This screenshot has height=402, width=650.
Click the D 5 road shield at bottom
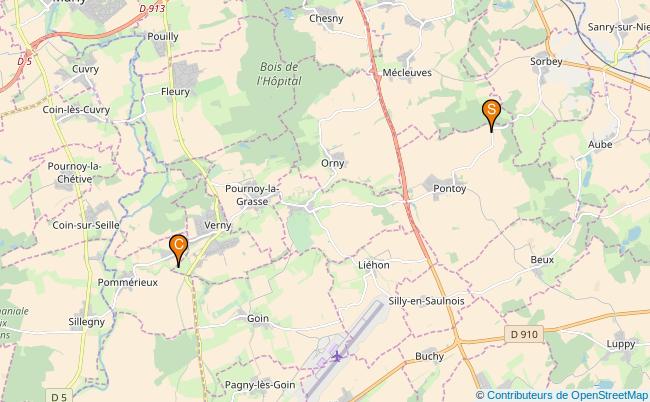pos(58,396)
